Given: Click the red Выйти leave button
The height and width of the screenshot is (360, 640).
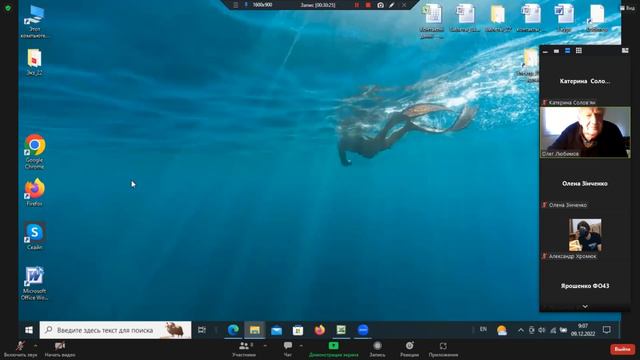Looking at the screenshot, I should point(622,349).
